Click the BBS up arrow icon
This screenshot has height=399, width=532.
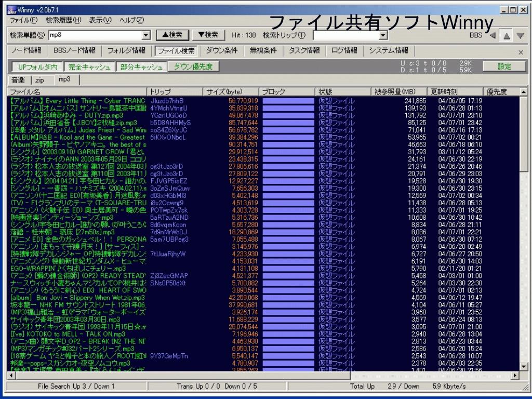[507, 36]
